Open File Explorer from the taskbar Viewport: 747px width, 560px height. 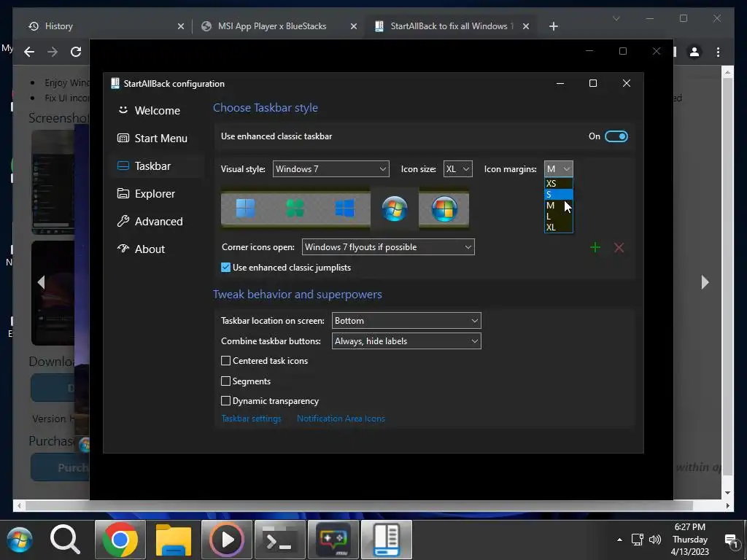tap(174, 540)
